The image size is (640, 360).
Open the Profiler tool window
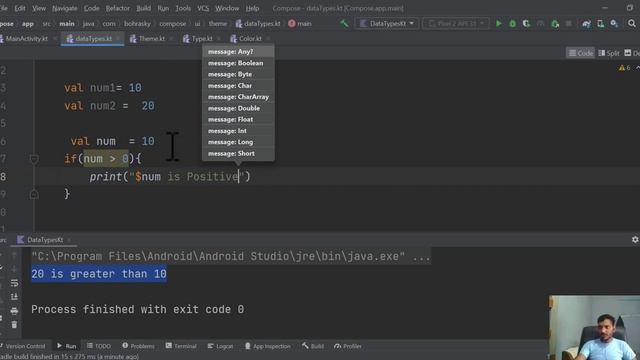[x=348, y=346]
